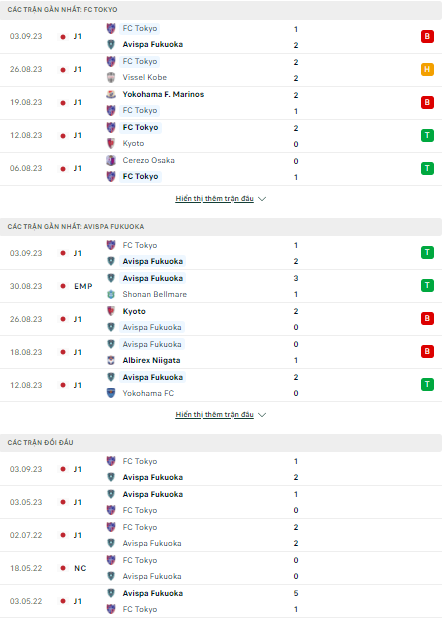Open the 18.05.22 NC head-to-head match row
The width and height of the screenshot is (443, 621).
click(x=221, y=568)
